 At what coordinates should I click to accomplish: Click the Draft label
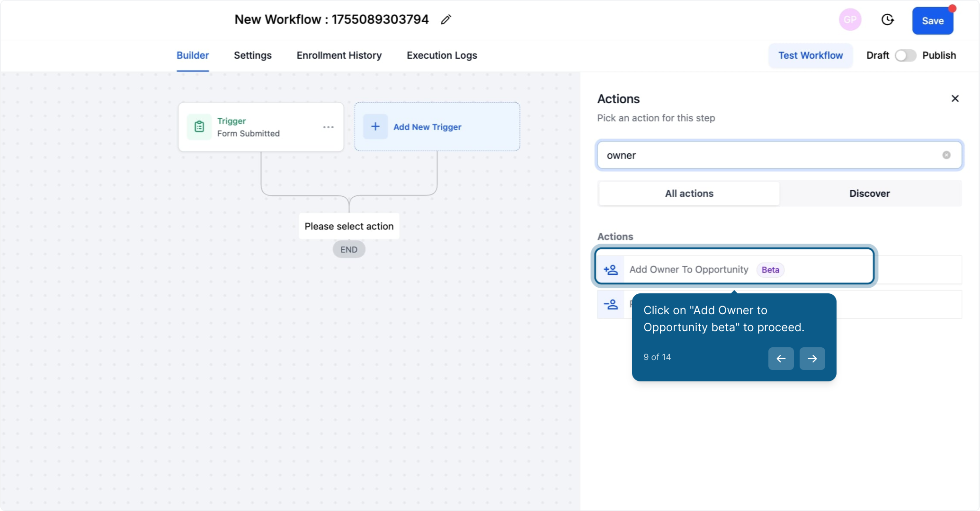[x=877, y=55]
